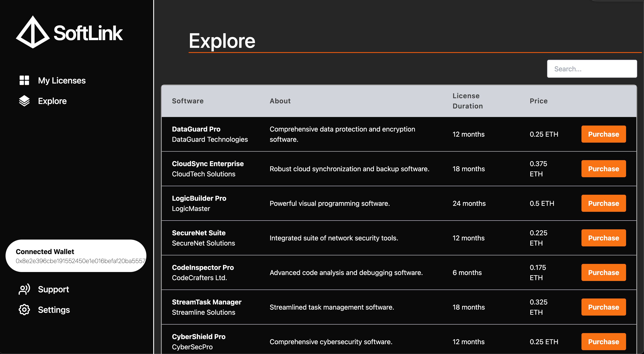Click 'Integrated suite of network security tools.' description
The image size is (644, 354).
[334, 238]
